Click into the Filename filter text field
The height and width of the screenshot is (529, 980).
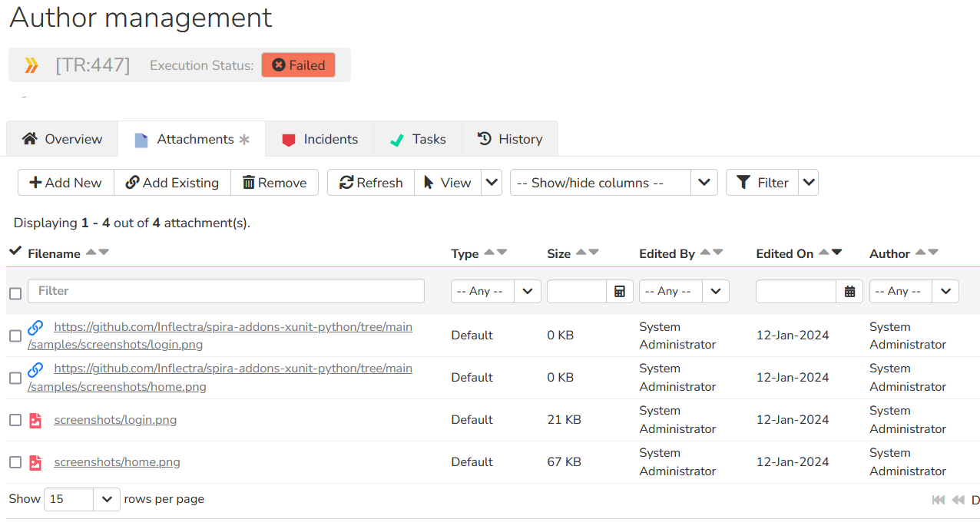(x=226, y=291)
